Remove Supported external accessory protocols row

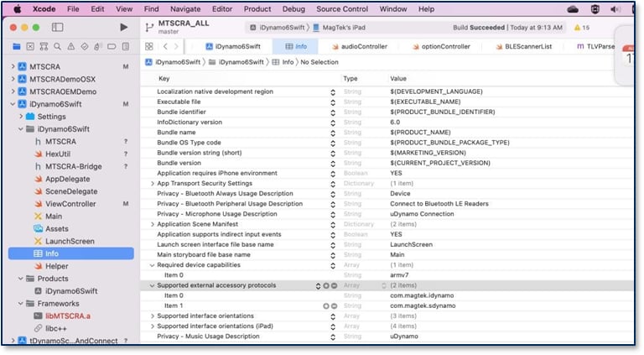coord(335,285)
